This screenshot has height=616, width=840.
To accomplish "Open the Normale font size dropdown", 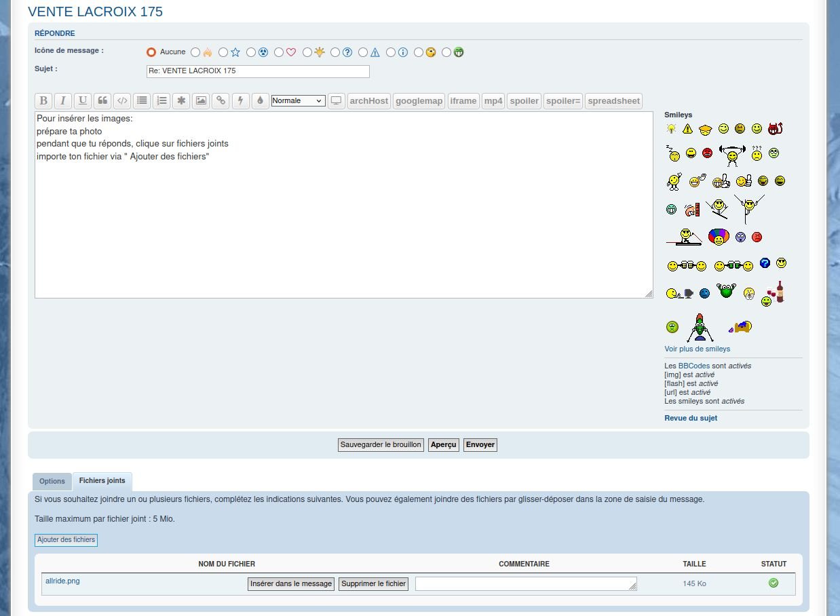I will tap(298, 100).
